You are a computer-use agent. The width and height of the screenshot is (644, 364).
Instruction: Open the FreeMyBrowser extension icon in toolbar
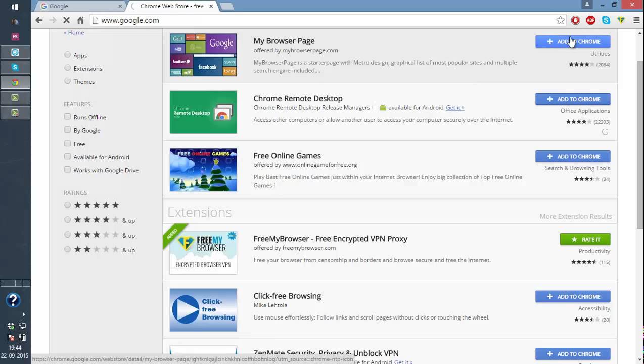[x=621, y=20]
